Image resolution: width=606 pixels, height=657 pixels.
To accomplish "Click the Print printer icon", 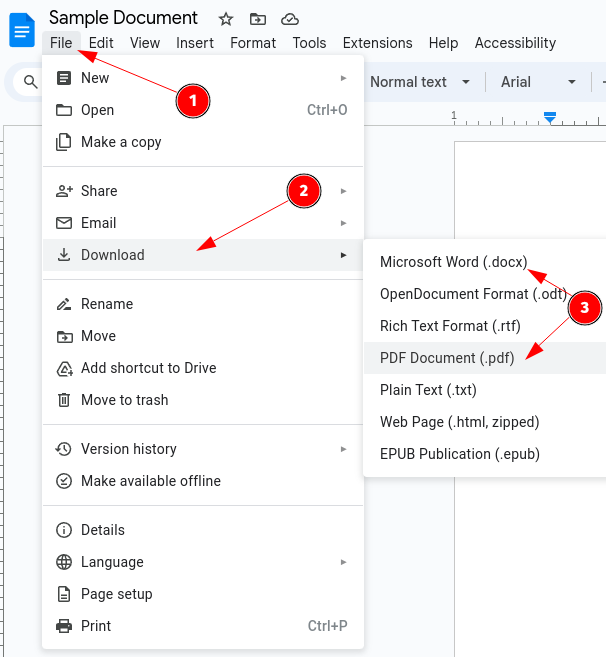I will [x=64, y=626].
